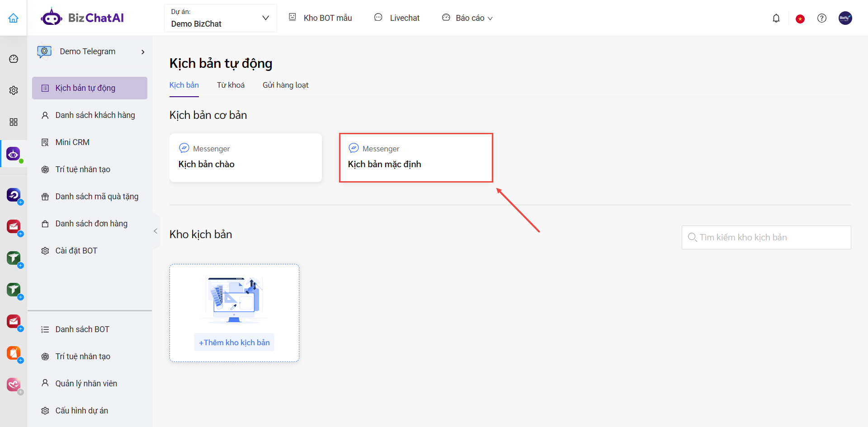Click the script library illustration thumbnail
This screenshot has width=868, height=427.
234,300
